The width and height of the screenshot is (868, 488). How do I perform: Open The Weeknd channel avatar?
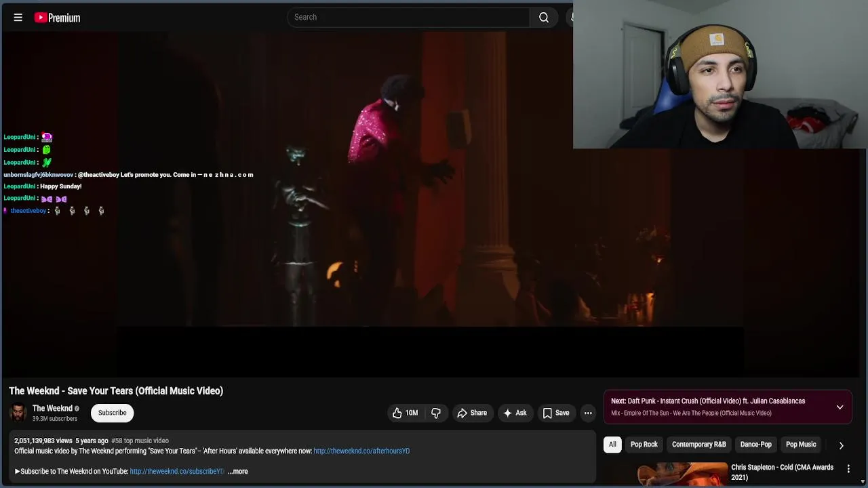[x=18, y=413]
